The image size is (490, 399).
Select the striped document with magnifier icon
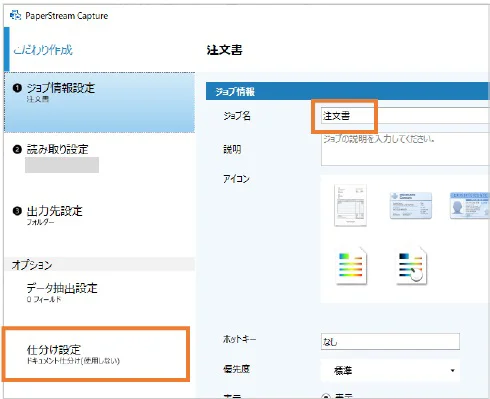point(411,266)
